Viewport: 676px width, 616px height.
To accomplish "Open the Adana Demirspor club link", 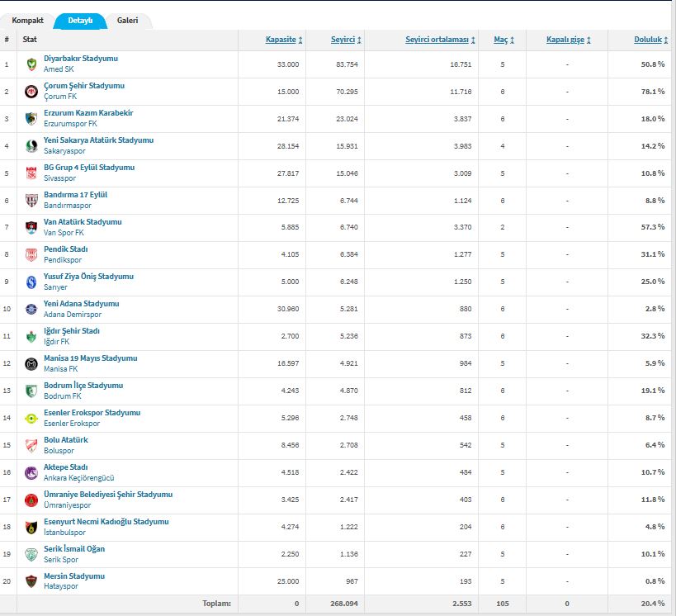I will [73, 315].
